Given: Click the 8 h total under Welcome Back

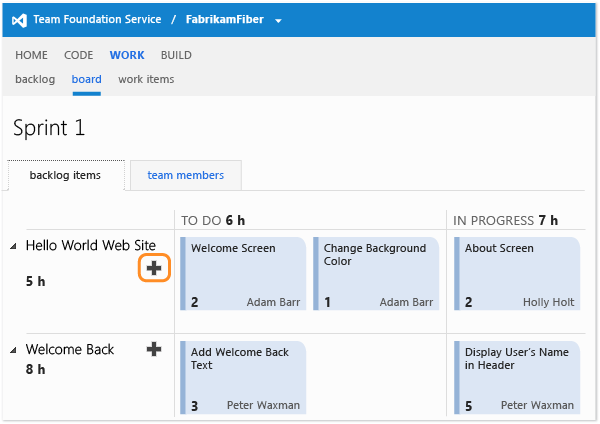Looking at the screenshot, I should tap(36, 369).
